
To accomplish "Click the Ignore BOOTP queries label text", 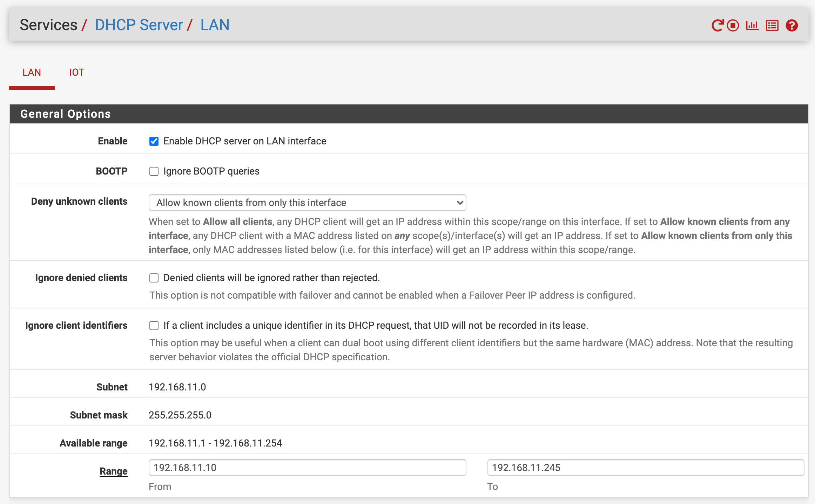I will pos(211,171).
